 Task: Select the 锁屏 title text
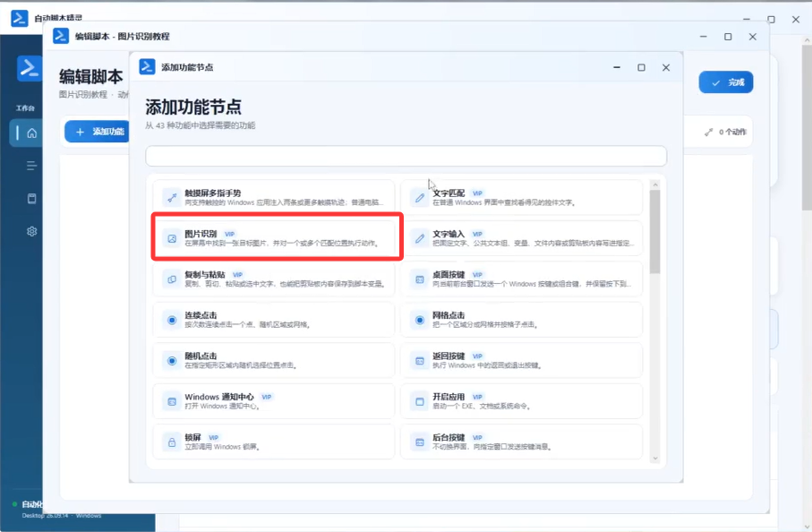pos(192,438)
